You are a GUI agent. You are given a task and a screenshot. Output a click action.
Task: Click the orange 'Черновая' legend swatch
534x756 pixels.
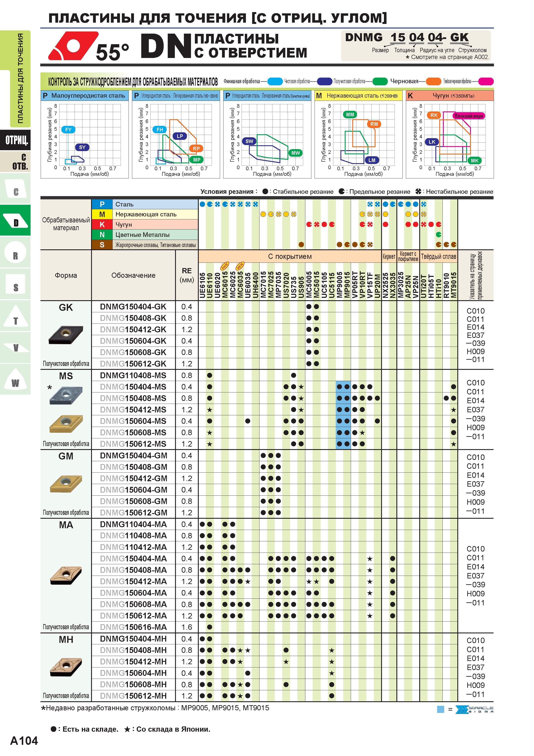coord(433,81)
